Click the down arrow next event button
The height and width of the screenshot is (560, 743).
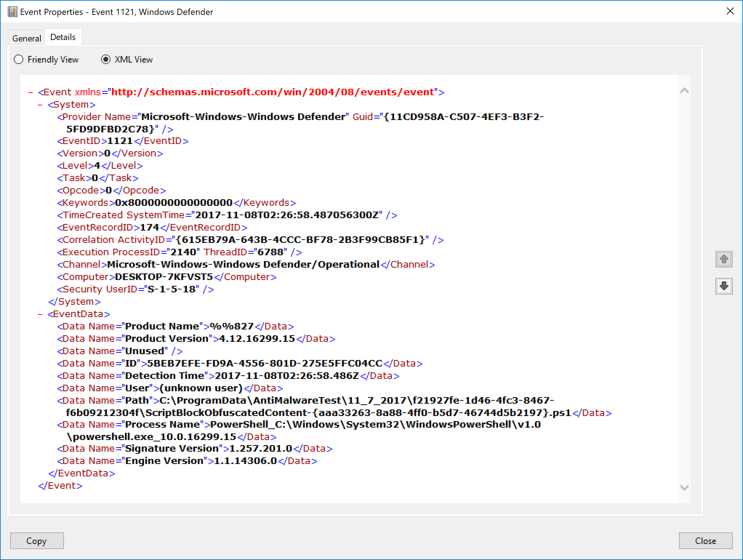[x=724, y=286]
